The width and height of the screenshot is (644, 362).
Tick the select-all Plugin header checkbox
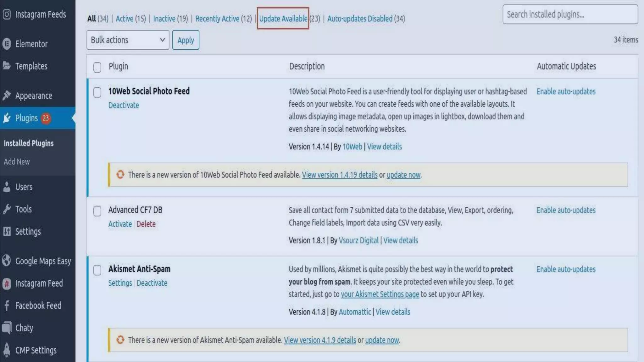click(97, 67)
